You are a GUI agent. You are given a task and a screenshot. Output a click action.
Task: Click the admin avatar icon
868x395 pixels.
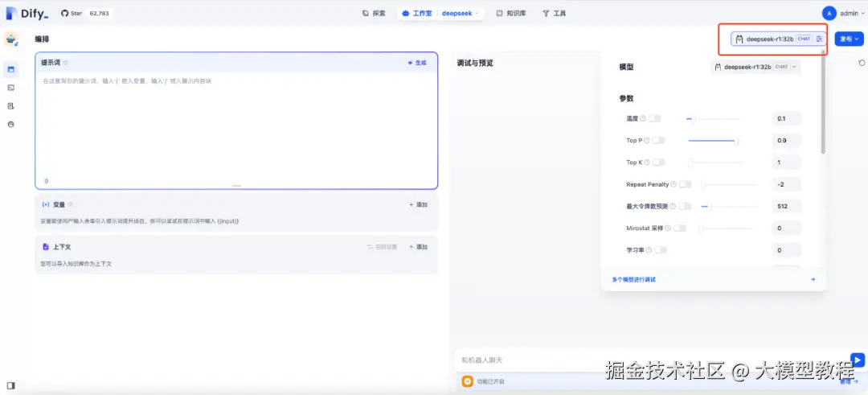click(x=829, y=13)
